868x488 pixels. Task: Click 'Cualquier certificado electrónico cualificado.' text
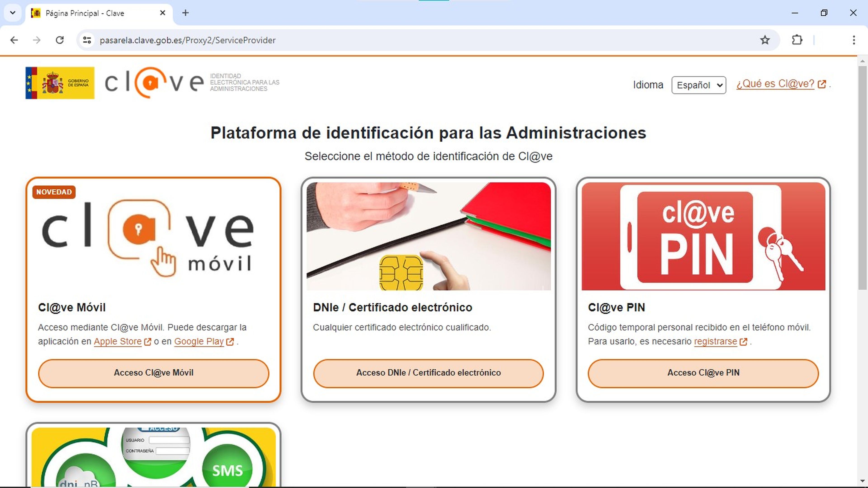402,327
